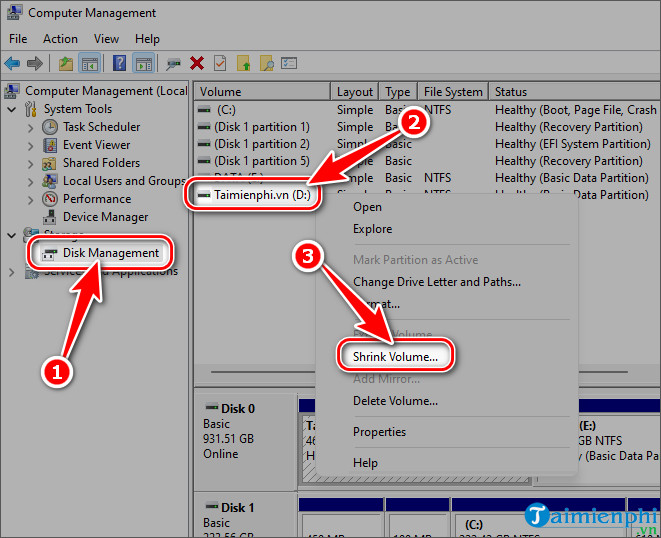
Task: Select the Computer Management (Local) root
Action: 106,91
